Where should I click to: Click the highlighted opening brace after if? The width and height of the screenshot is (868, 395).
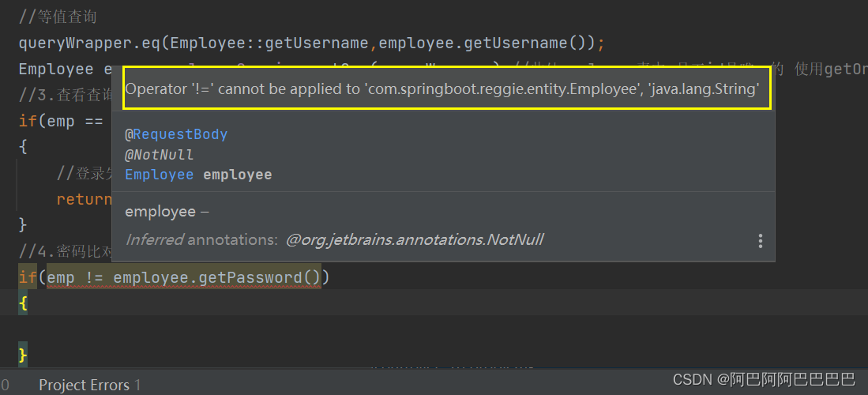[23, 303]
